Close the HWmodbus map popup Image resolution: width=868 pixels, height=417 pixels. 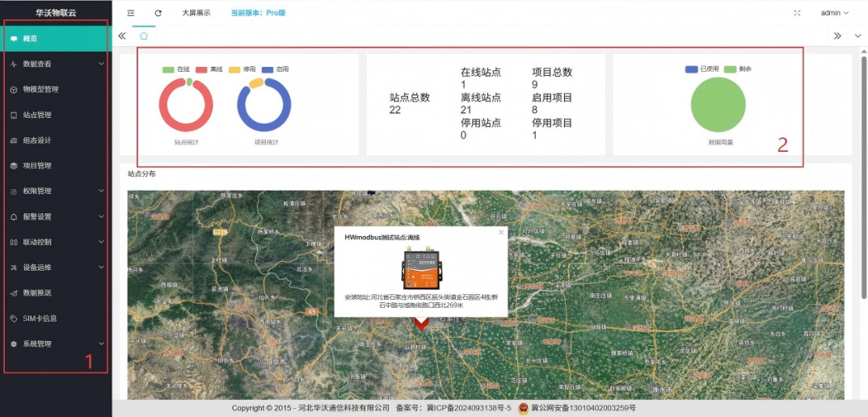501,232
